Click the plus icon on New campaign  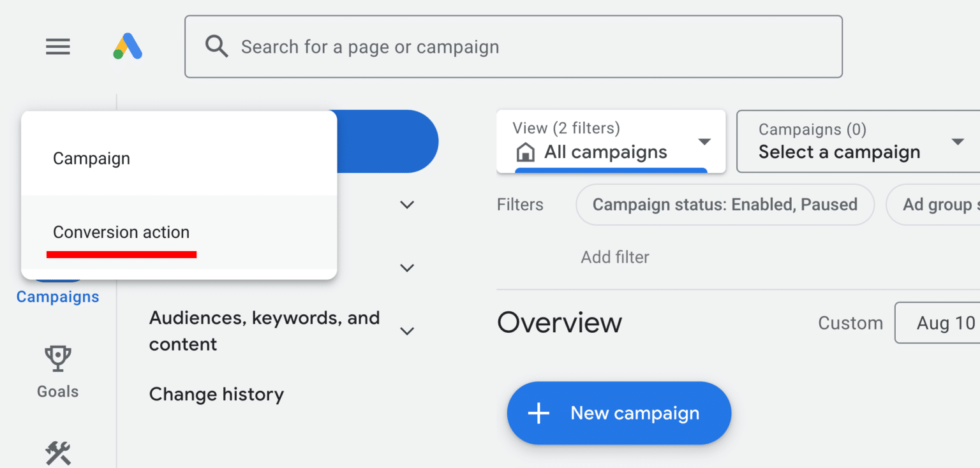tap(539, 413)
